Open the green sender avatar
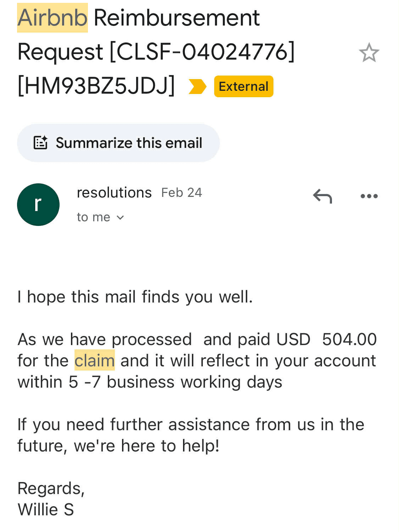 [x=38, y=204]
